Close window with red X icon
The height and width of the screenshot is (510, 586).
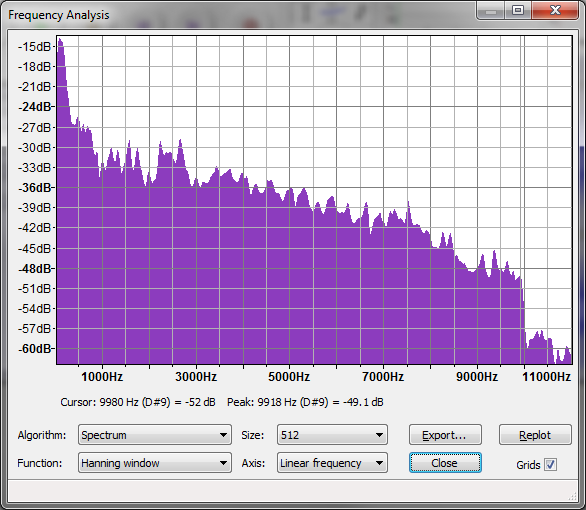[555, 10]
